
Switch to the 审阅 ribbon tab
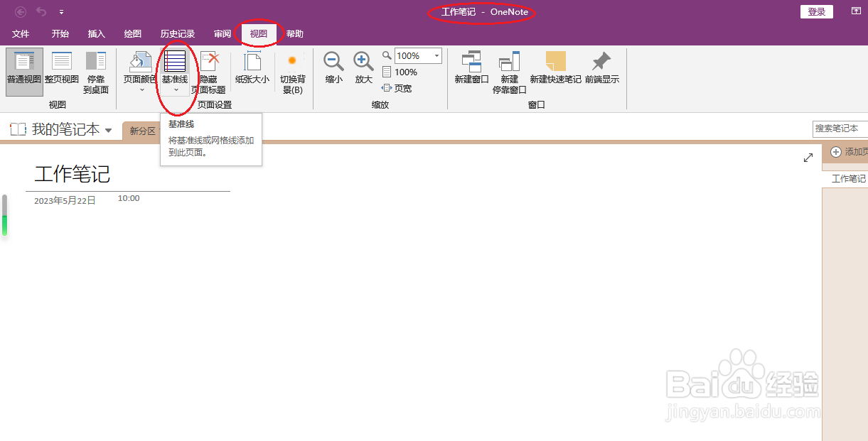point(223,34)
